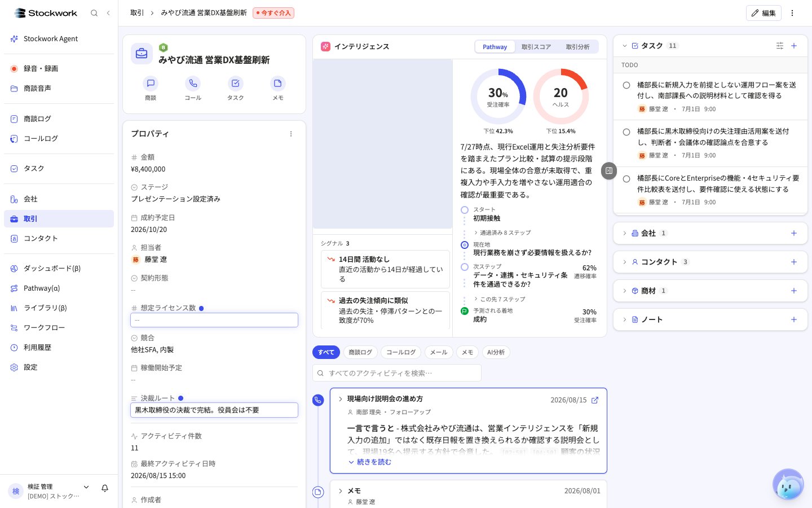Complete task about 新規入力を前提としない運用フロー案
812x508 pixels.
click(626, 85)
